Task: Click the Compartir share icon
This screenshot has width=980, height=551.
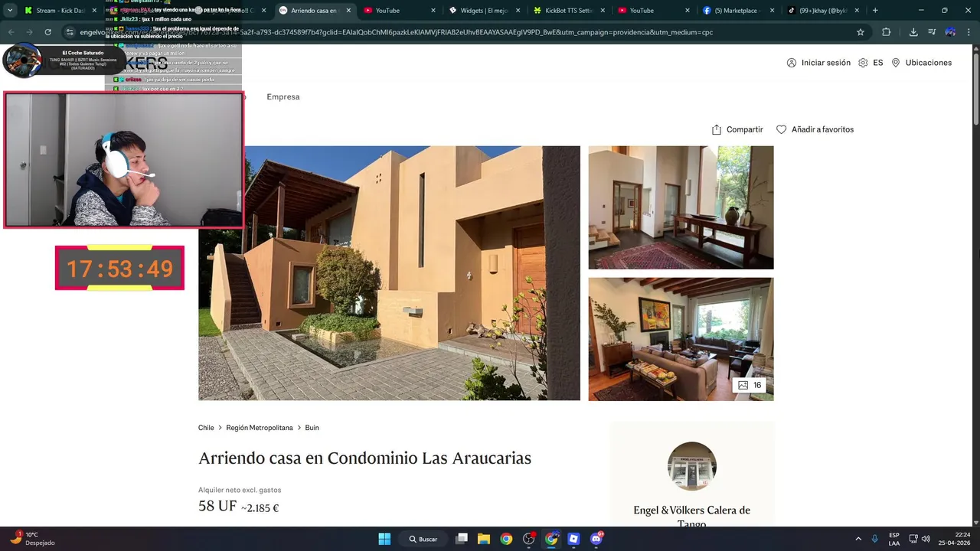Action: [717, 129]
